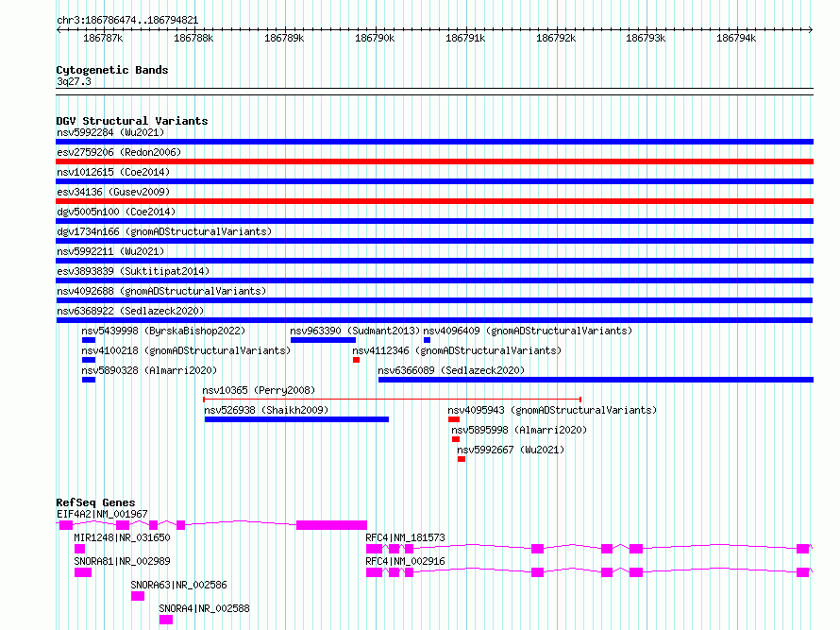Screen dimensions: 840x630
Task: Click the RFC4|NM_181573 transcript label
Action: [405, 537]
